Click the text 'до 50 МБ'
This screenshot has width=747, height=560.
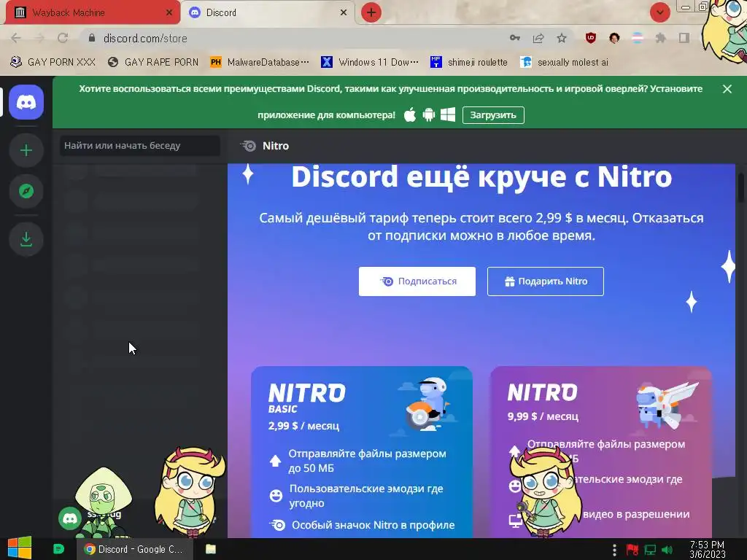point(311,468)
